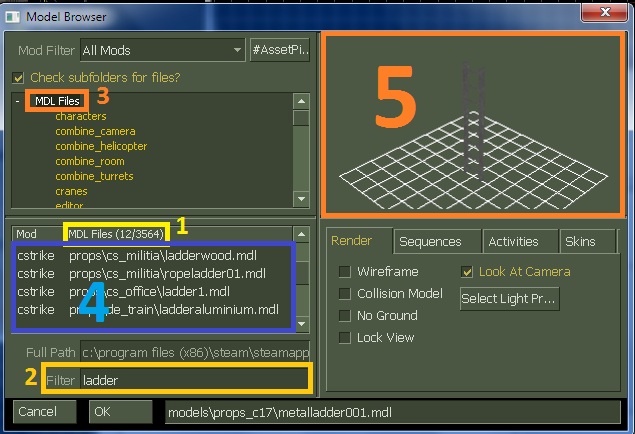
Task: Open the Activities tab
Action: click(x=514, y=241)
